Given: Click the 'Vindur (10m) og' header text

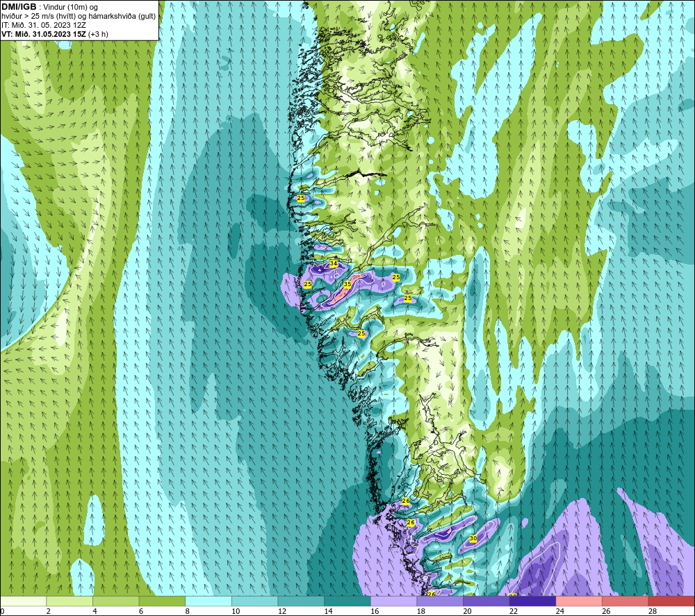Looking at the screenshot, I should coord(72,8).
